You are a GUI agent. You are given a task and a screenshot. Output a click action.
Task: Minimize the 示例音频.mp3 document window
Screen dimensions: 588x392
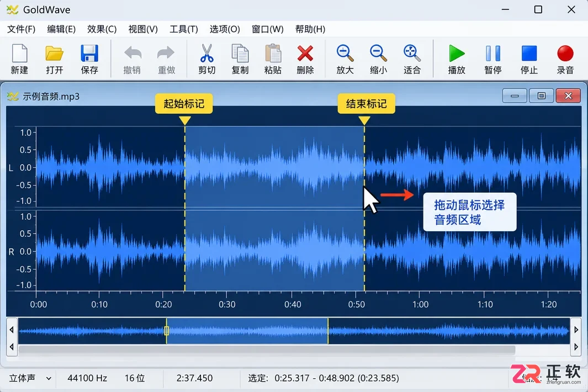pos(515,96)
